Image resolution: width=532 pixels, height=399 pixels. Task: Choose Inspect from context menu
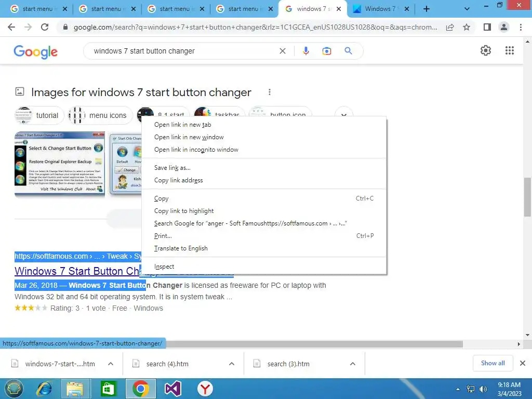(x=264, y=267)
